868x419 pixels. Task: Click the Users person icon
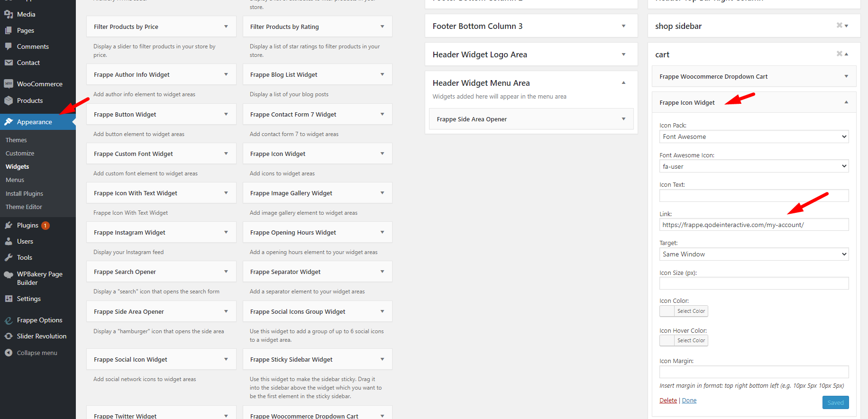click(9, 241)
